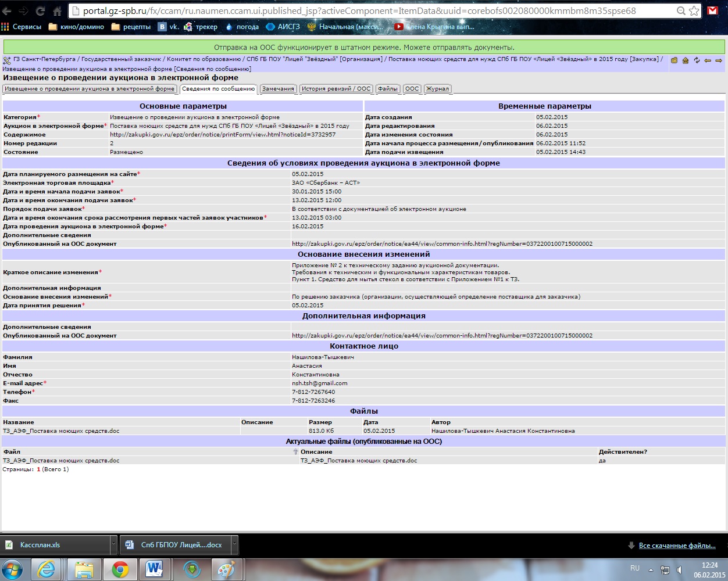Click the printForm noticeId=3732957 URL
The image size is (728, 581).
pos(223,135)
